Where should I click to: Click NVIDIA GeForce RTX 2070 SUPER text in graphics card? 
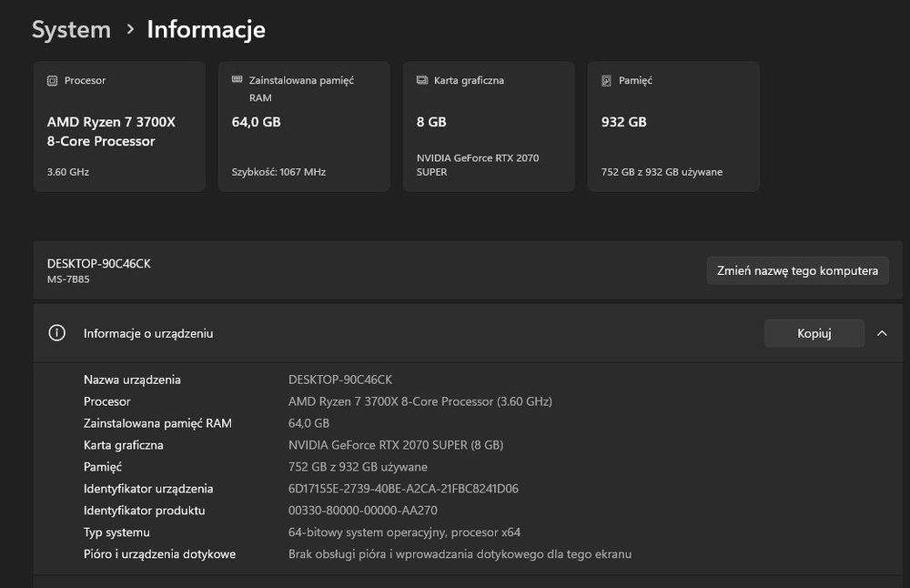[478, 165]
